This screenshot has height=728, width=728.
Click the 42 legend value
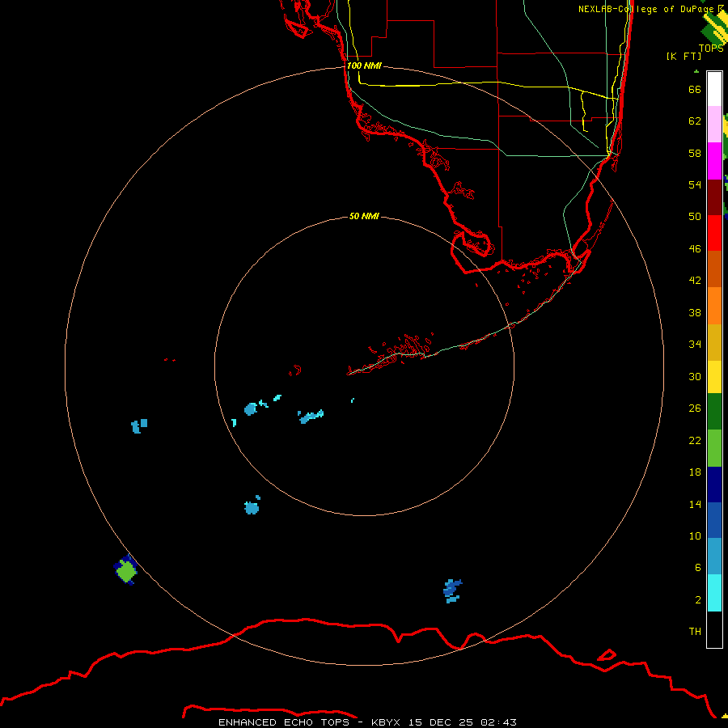click(695, 281)
